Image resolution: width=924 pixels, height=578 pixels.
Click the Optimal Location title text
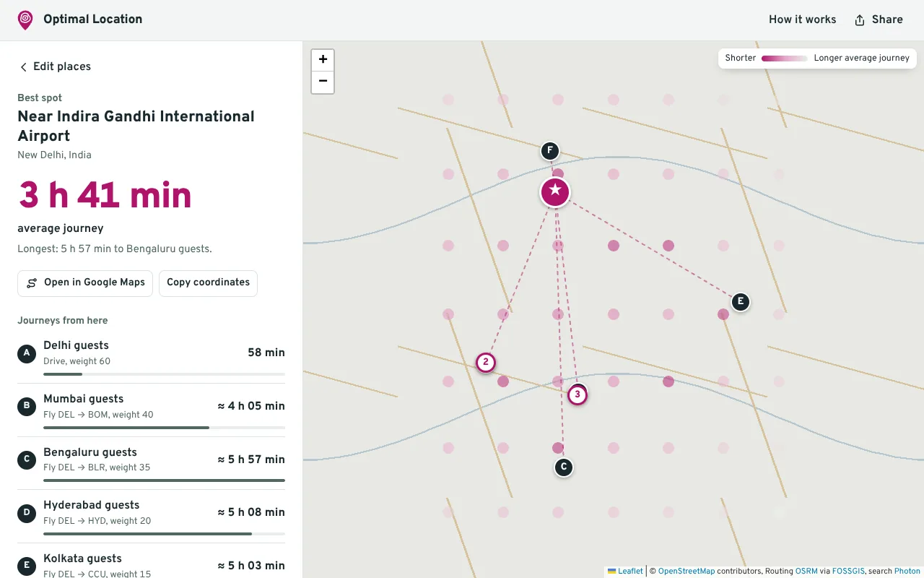point(92,20)
